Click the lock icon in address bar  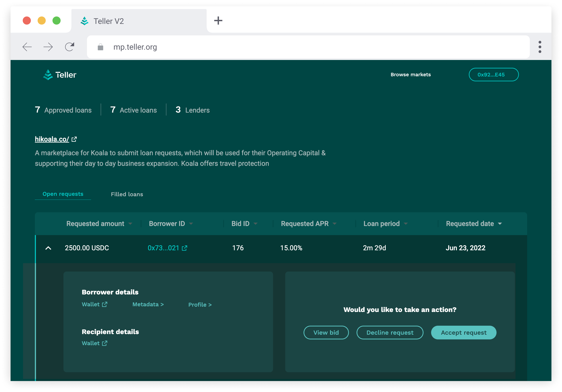(100, 47)
